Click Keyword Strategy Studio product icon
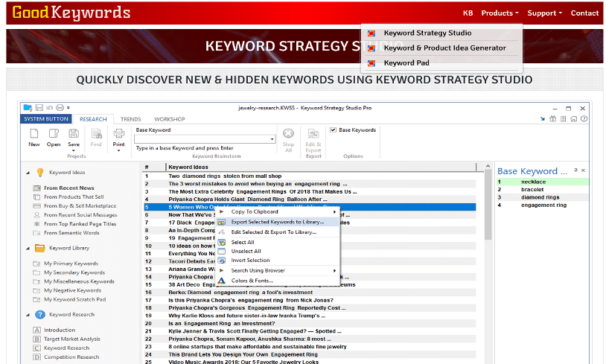 pos(371,33)
